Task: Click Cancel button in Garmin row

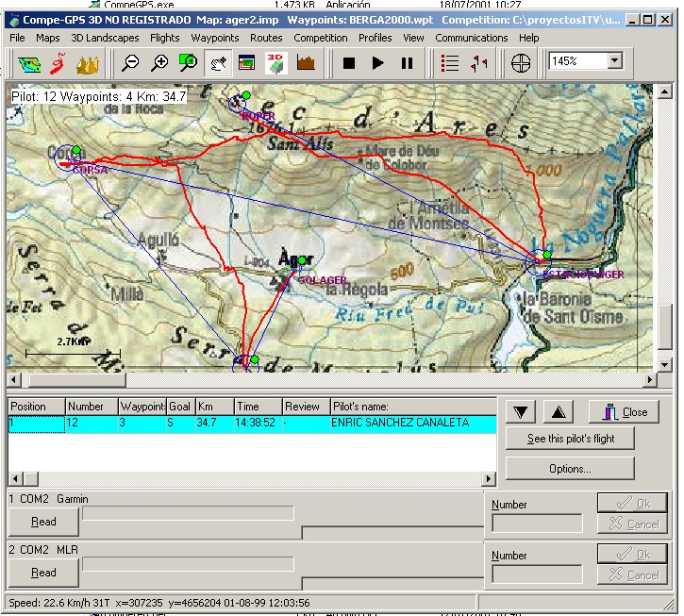Action: [632, 524]
